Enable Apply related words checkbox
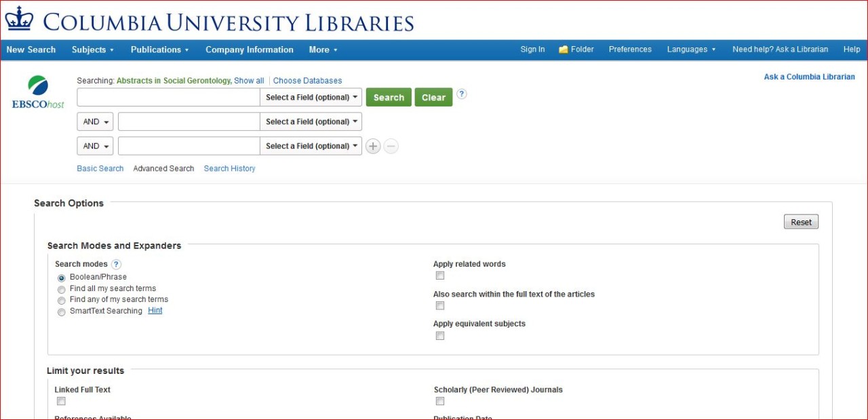Viewport: 868px width, 420px height. pos(440,275)
